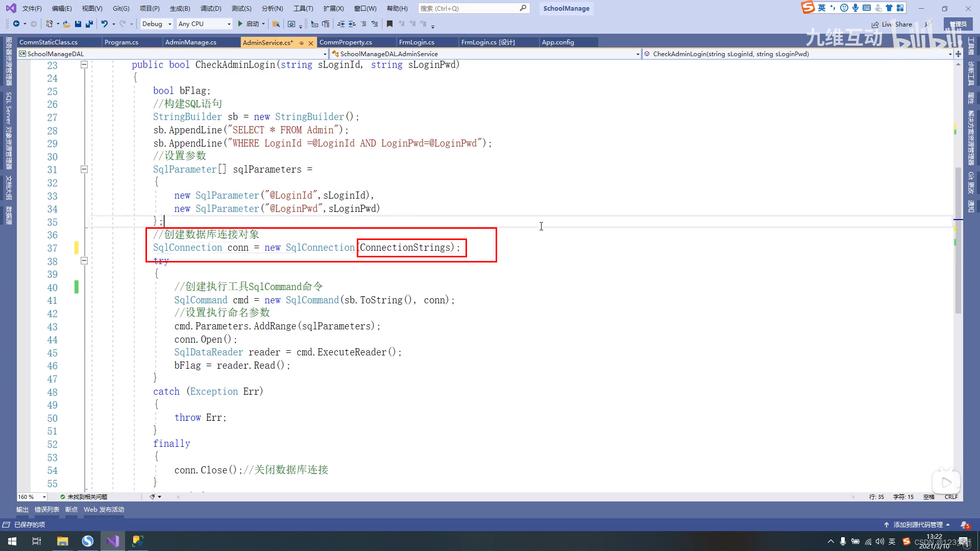Collapse the CheckAdminLogin method at line 23

[84, 65]
